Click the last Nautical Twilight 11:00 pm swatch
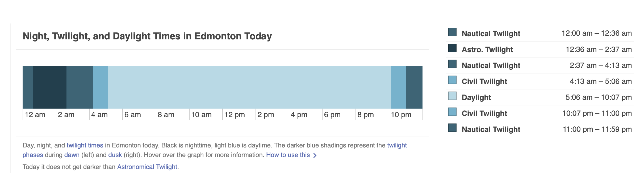The image size is (644, 173). [x=452, y=128]
